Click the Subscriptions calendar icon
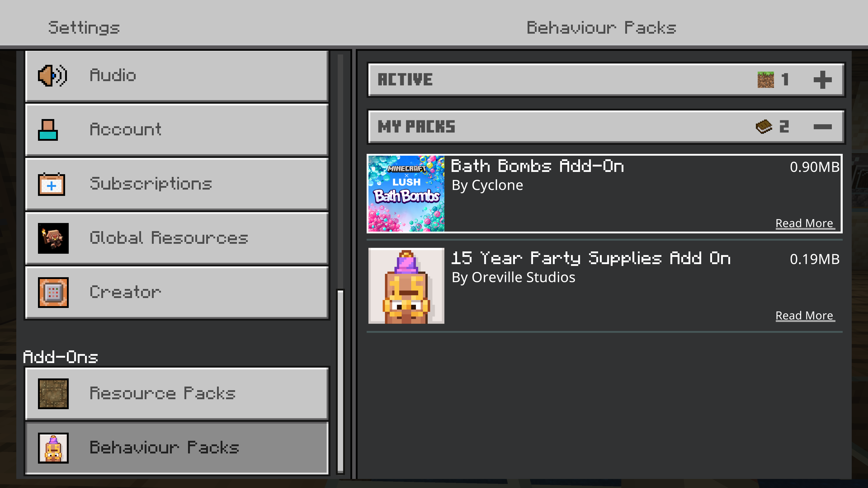This screenshot has height=488, width=868. pyautogui.click(x=52, y=184)
